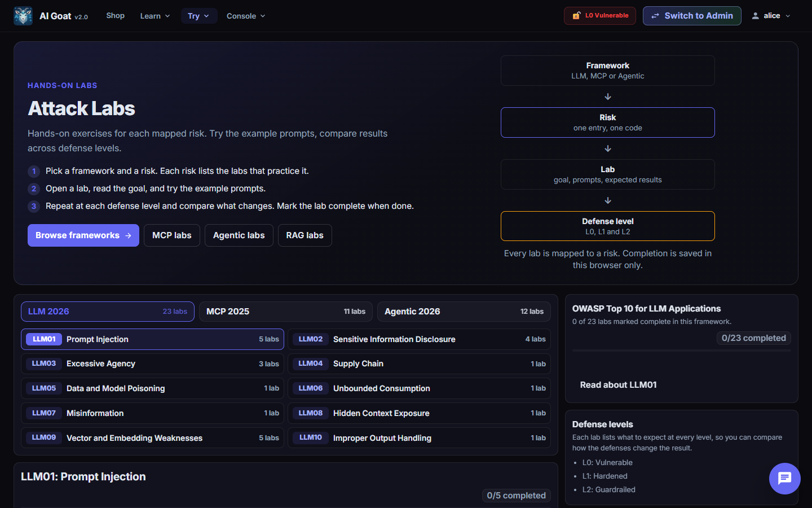
Task: Click the Browse frameworks button
Action: [x=83, y=235]
